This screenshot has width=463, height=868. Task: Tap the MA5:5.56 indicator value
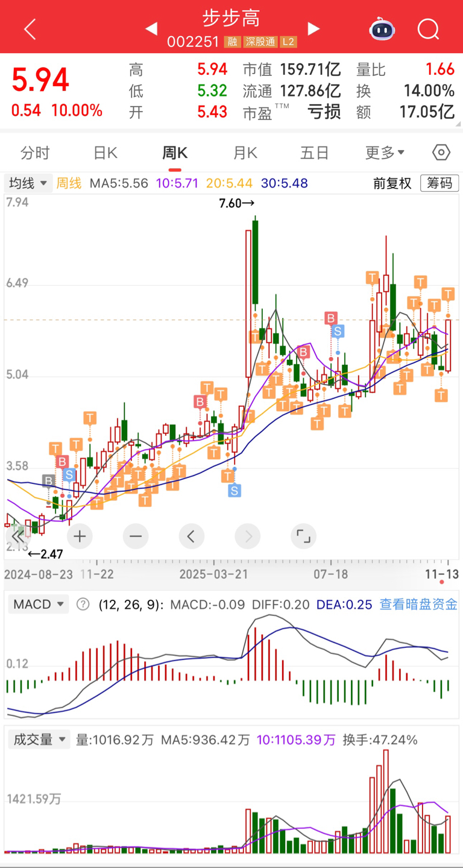tap(119, 183)
